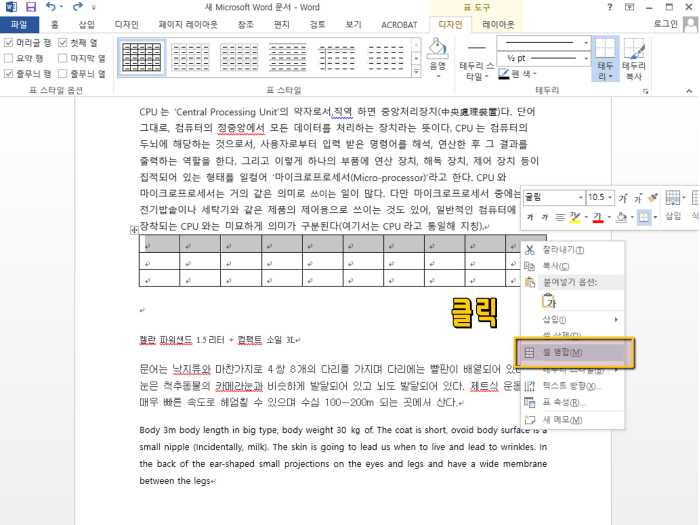Click the Redo arrow icon
This screenshot has width=700, height=525.
[78, 7]
